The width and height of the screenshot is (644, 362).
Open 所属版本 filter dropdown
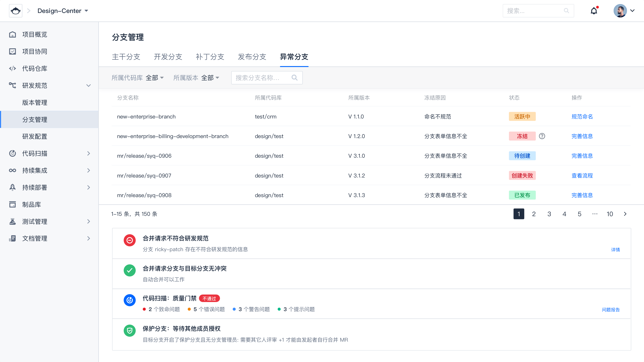[x=210, y=78]
